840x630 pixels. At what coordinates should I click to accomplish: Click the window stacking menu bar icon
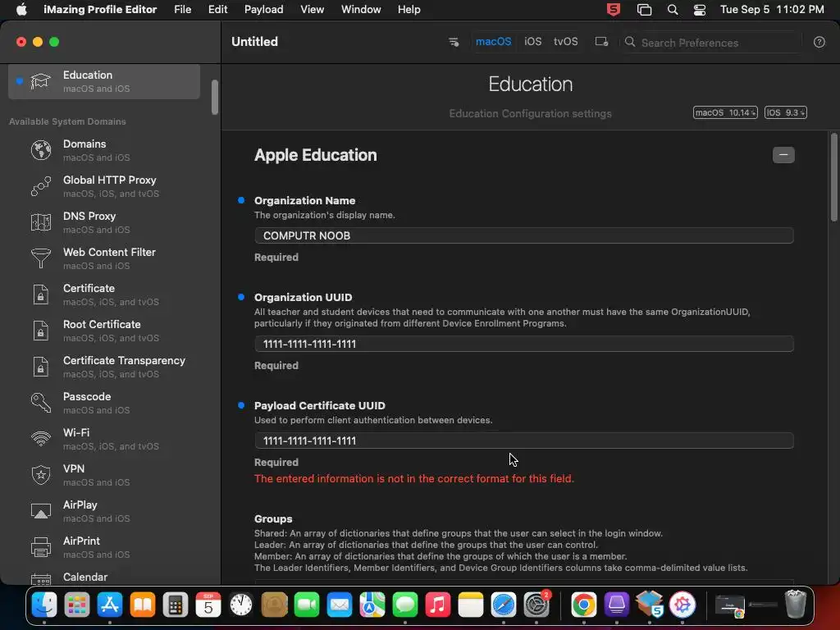tap(644, 10)
